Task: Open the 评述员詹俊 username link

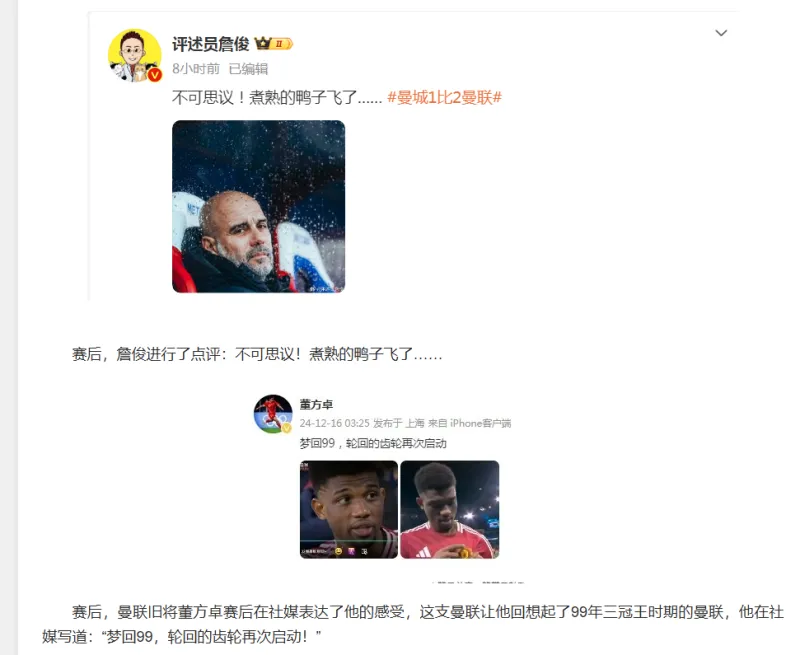Action: [x=210, y=44]
